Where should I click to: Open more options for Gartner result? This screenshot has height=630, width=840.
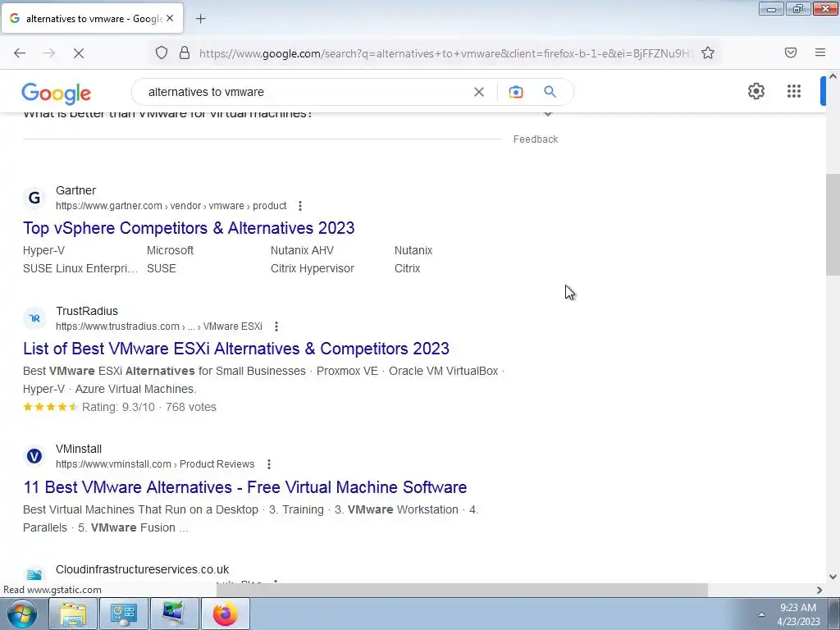[x=300, y=206]
